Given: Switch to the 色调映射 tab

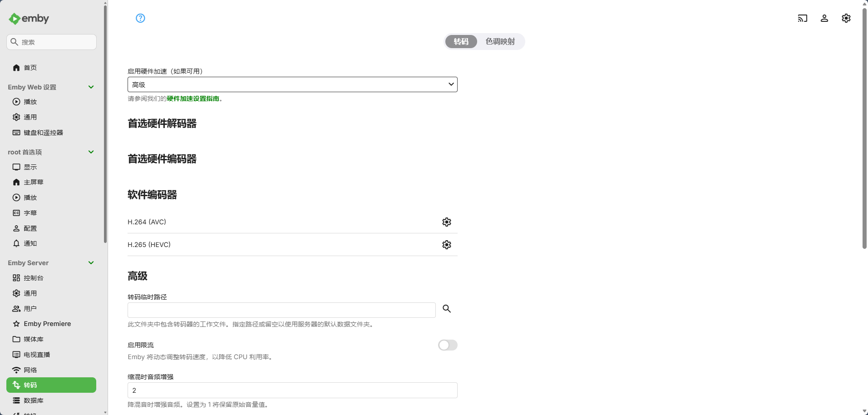Looking at the screenshot, I should click(500, 42).
